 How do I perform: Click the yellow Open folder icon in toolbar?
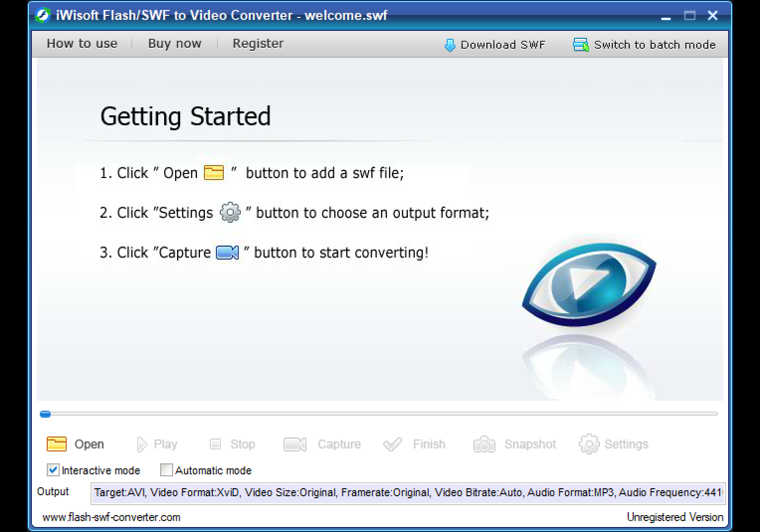tap(56, 444)
